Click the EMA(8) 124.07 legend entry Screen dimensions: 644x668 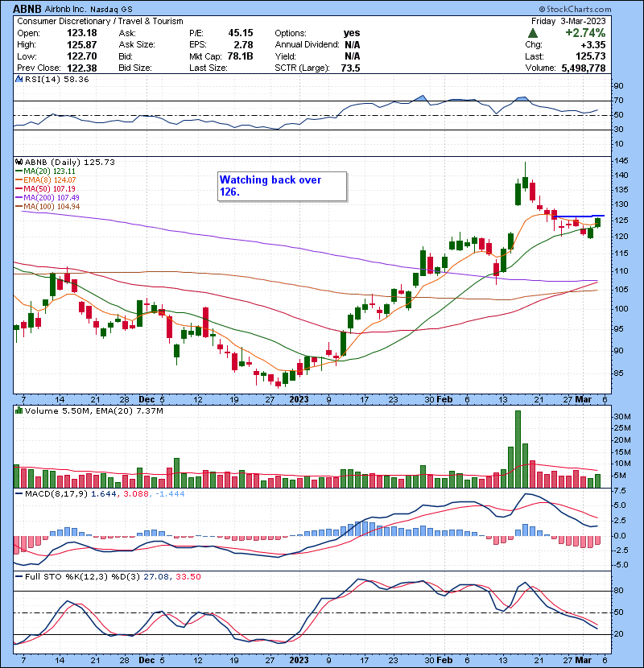[x=46, y=179]
